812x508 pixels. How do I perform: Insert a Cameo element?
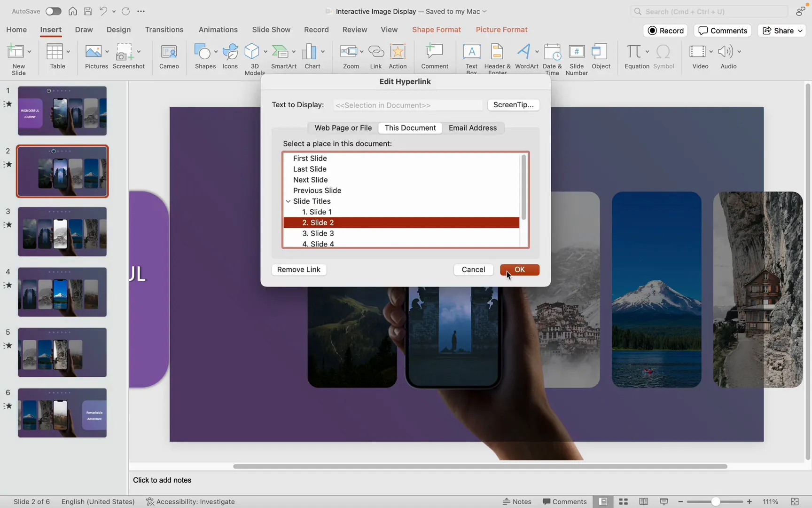click(169, 52)
